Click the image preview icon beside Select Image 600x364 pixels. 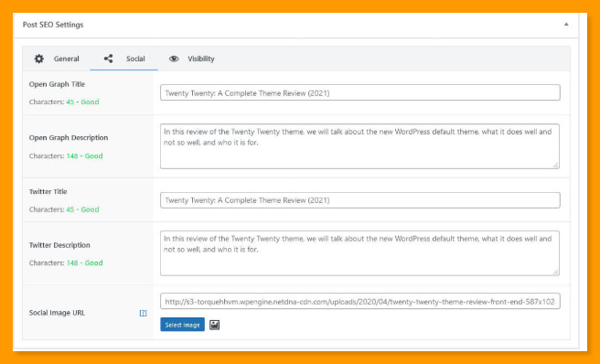click(x=215, y=325)
